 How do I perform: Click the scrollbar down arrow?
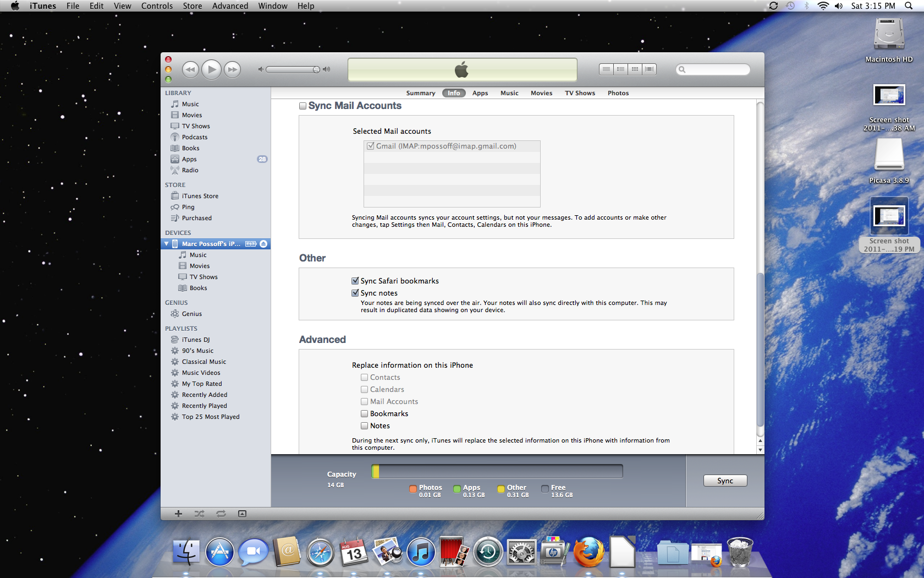760,450
